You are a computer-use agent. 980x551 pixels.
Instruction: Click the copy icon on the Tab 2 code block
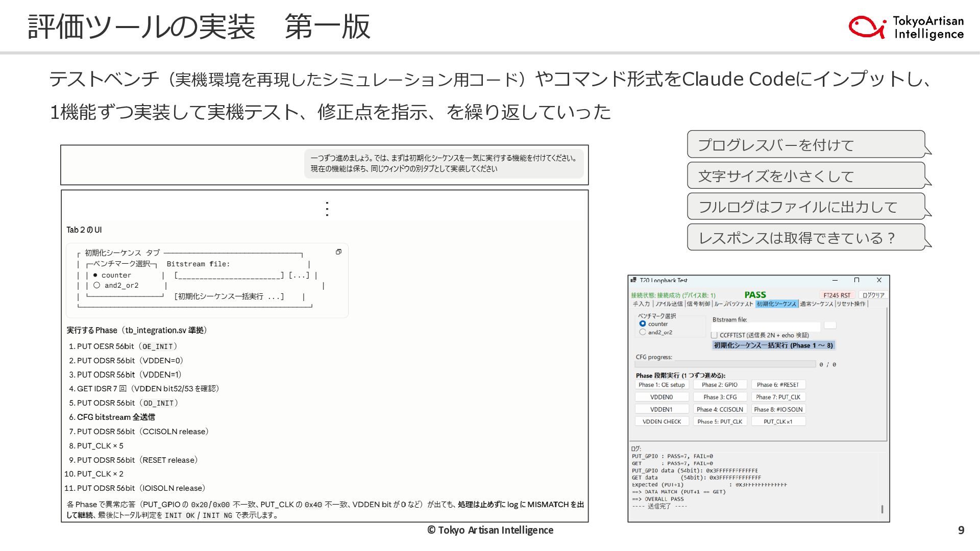(338, 252)
